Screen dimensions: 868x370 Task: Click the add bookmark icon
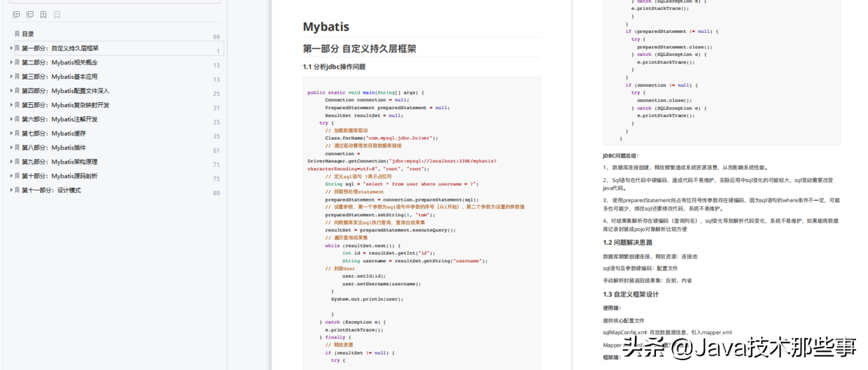(43, 15)
